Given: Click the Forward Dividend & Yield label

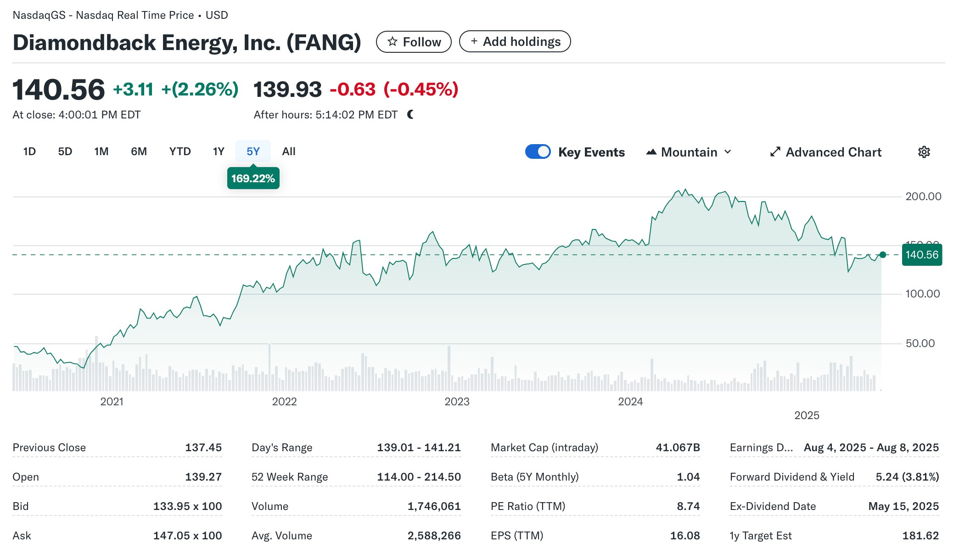Looking at the screenshot, I should click(792, 477).
